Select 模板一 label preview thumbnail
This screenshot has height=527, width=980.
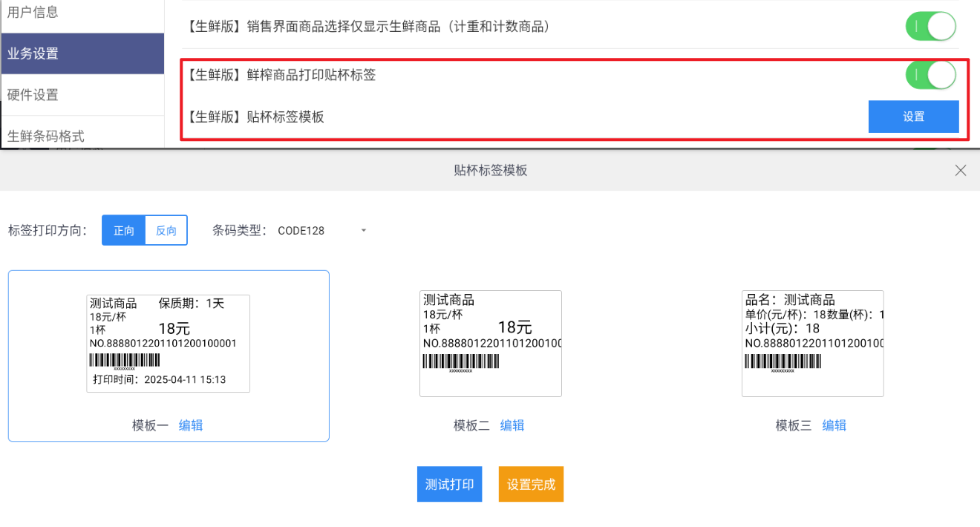(169, 343)
